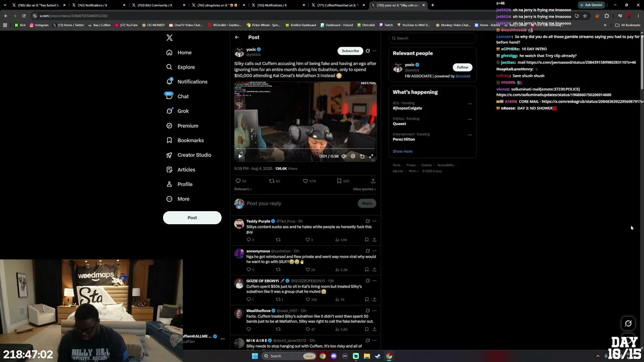Share GOZIE OF EBONYI's reply
644x362 pixels.
point(374,300)
